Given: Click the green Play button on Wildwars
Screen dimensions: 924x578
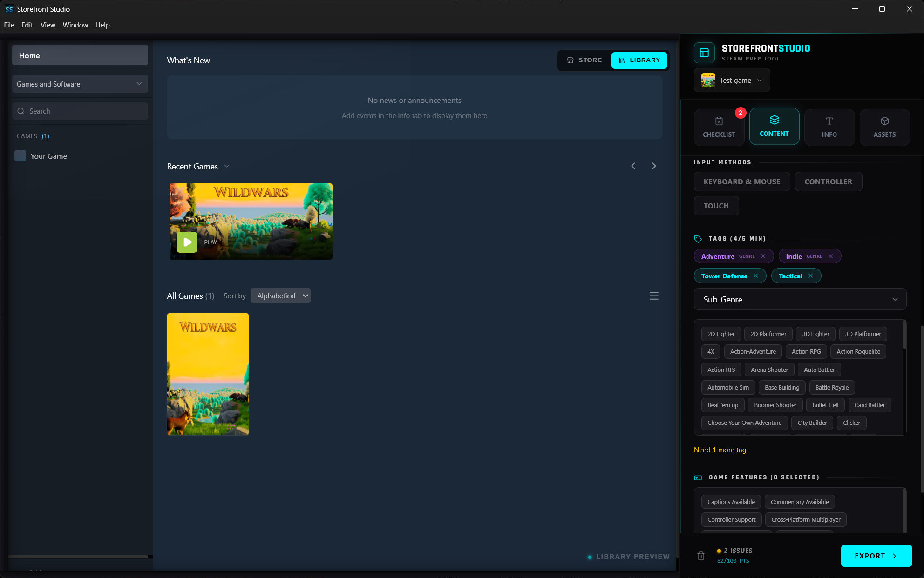Looking at the screenshot, I should pyautogui.click(x=187, y=242).
